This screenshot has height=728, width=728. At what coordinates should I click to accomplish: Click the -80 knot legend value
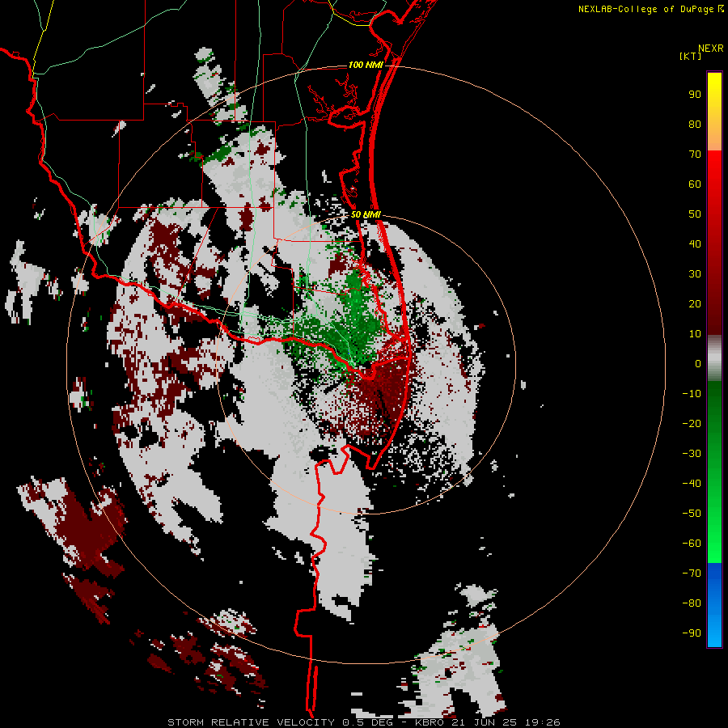692,603
